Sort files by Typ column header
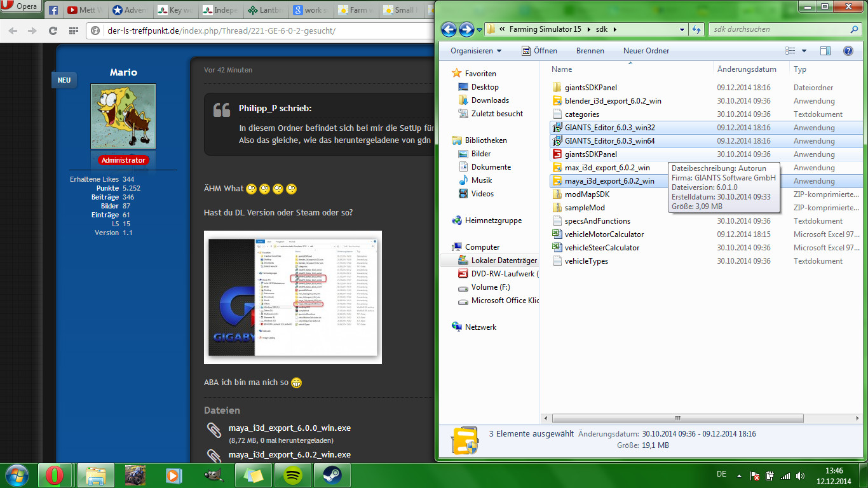 coord(827,69)
